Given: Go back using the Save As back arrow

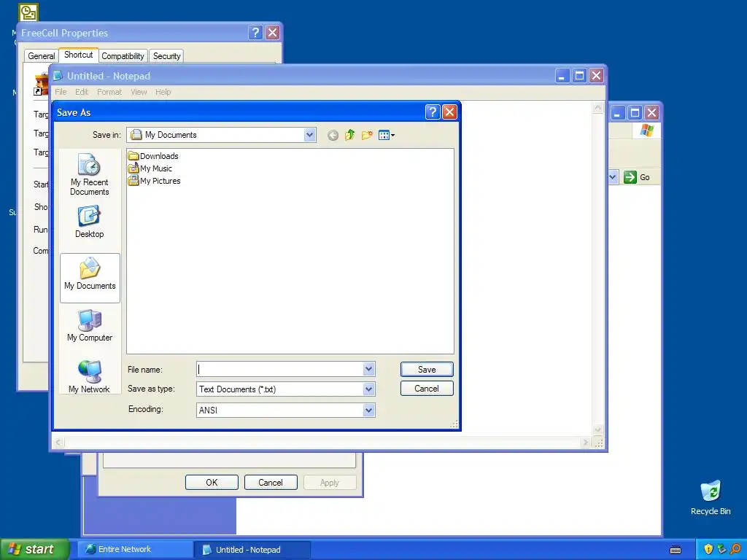Looking at the screenshot, I should (x=333, y=135).
